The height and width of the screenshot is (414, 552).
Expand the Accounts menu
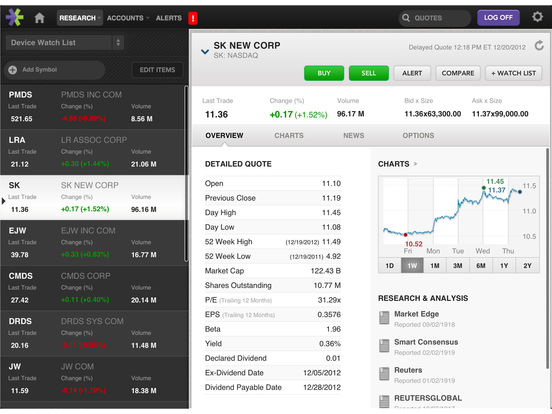coord(128,18)
